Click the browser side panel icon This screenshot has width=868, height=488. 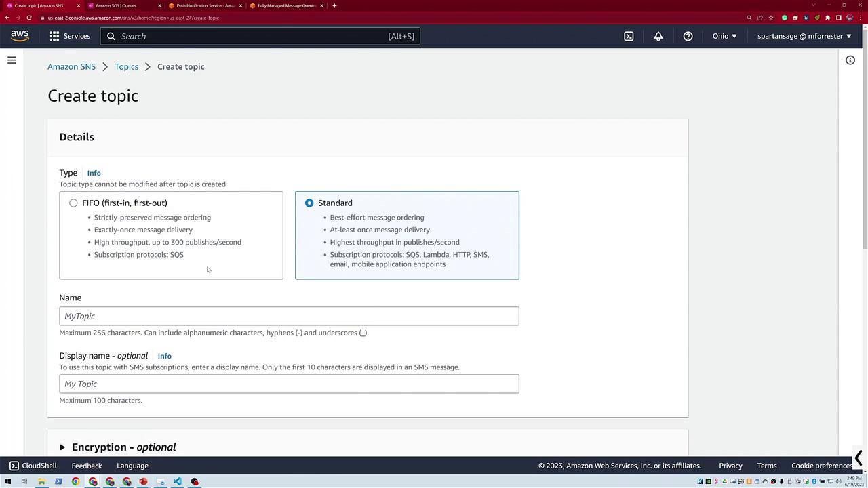[x=839, y=18]
